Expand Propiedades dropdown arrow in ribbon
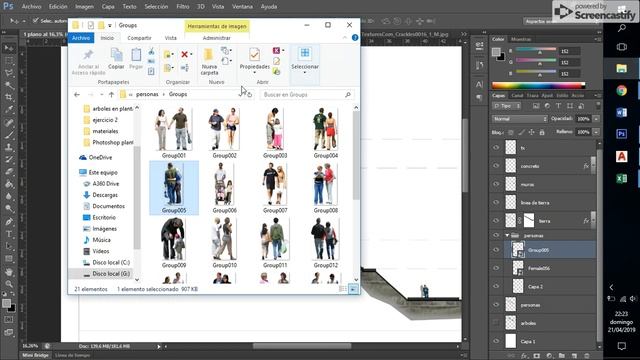This screenshot has width=640, height=360. [254, 73]
